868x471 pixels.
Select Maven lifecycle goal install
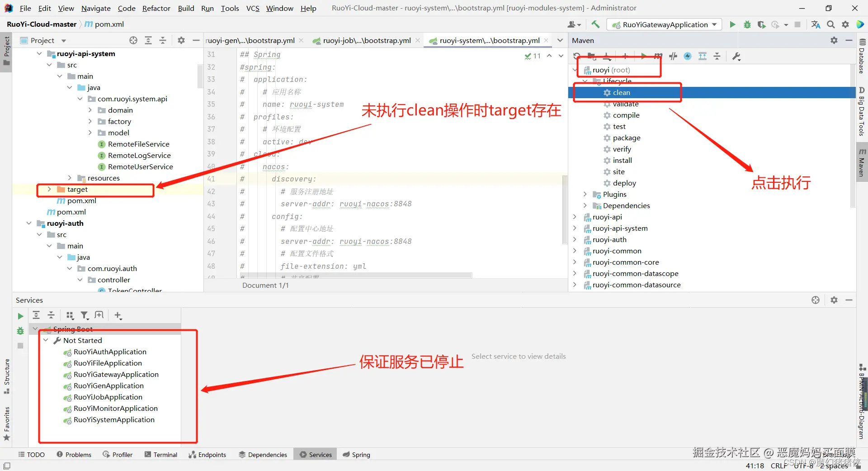click(623, 160)
